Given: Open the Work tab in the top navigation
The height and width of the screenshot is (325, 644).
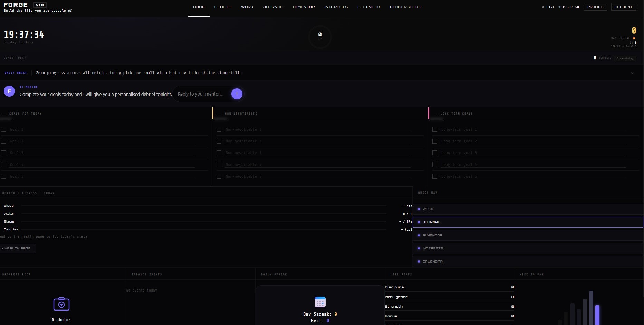Looking at the screenshot, I should 247,7.
